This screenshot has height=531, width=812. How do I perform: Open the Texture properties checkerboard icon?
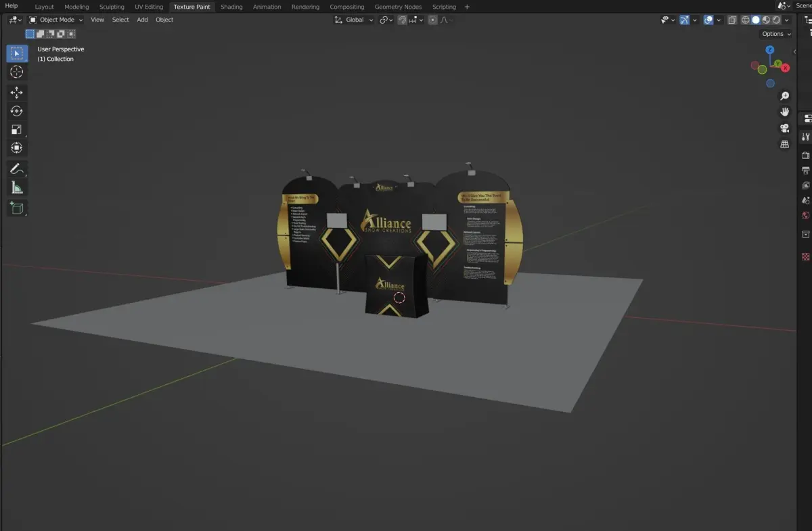806,256
